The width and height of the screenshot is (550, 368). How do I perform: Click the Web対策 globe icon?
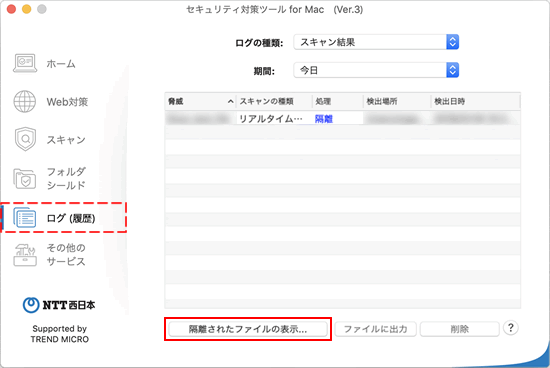(25, 101)
